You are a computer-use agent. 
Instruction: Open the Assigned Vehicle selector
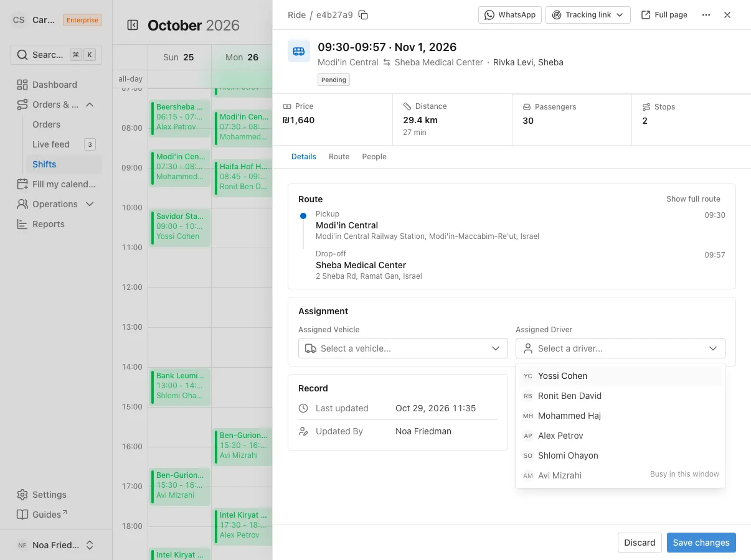tap(403, 348)
